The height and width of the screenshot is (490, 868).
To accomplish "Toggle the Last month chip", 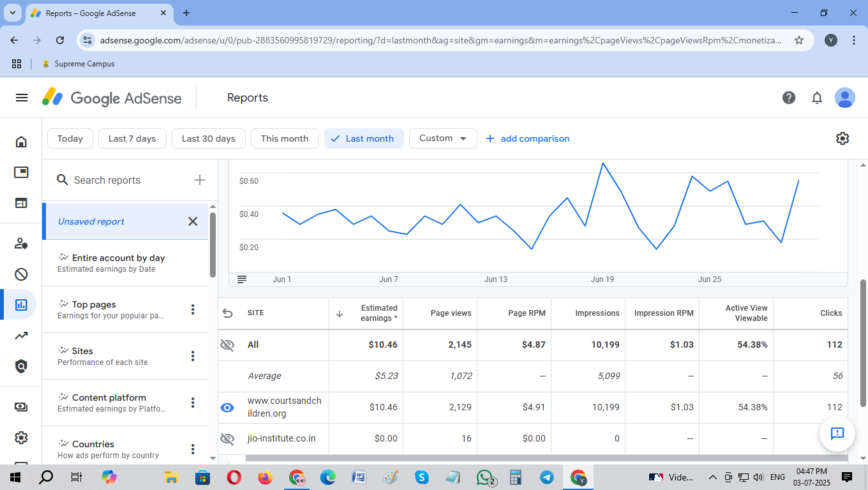I will (364, 138).
